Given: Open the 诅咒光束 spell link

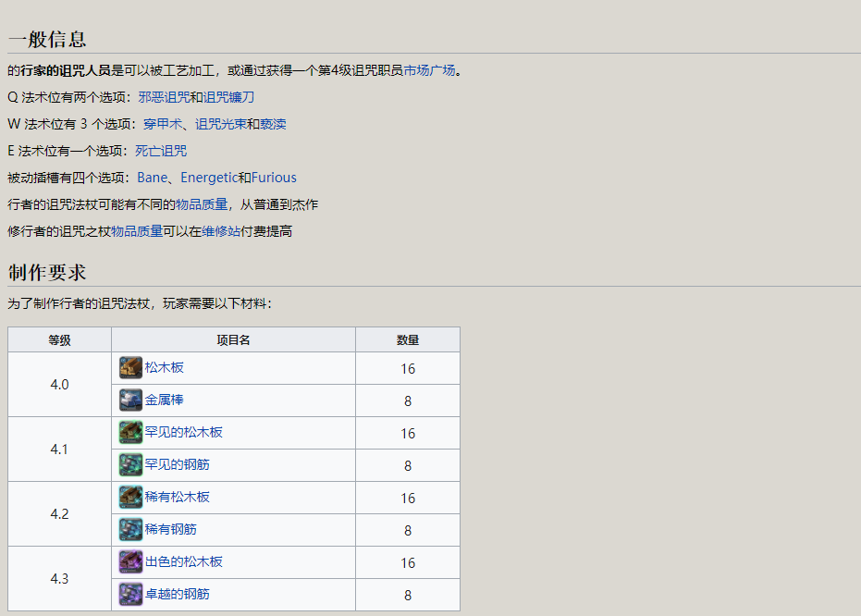Looking at the screenshot, I should [x=221, y=124].
